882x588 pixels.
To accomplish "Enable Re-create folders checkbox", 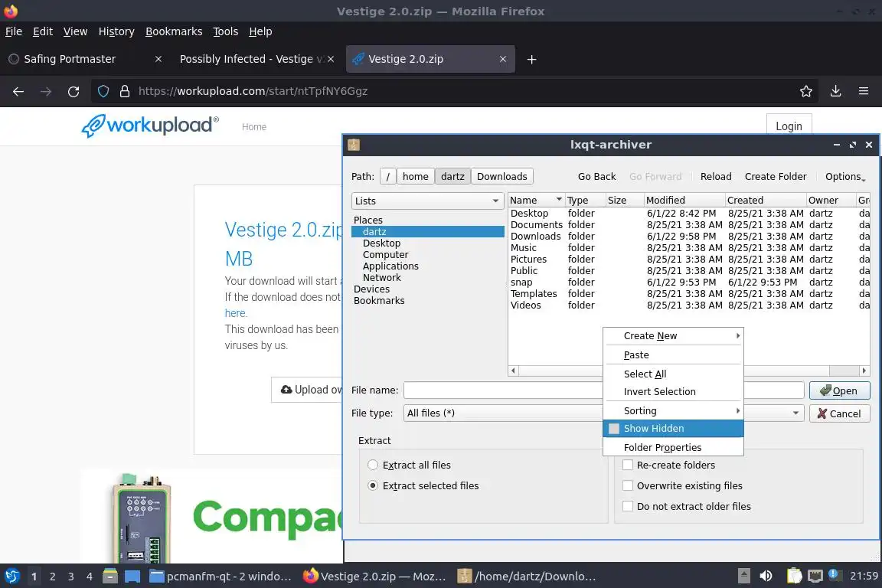I will coord(628,465).
